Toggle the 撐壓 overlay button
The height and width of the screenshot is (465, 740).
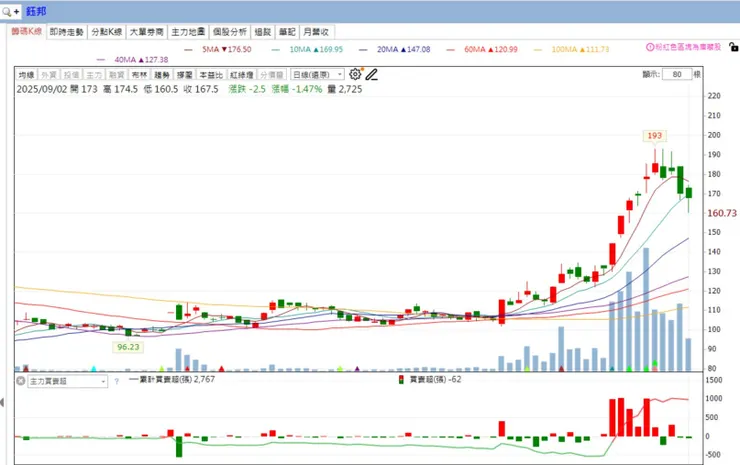click(185, 75)
